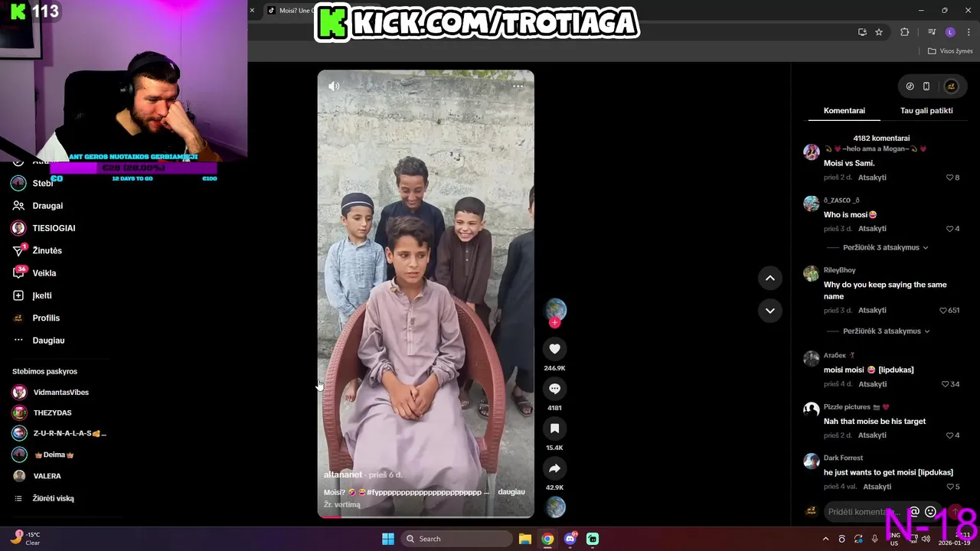Open the coin icon in the top-right pill

910,86
